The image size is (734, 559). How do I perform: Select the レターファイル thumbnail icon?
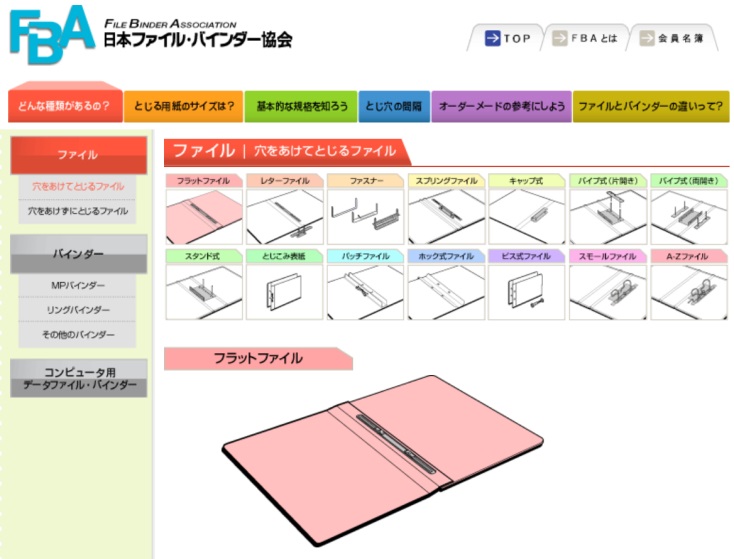[x=285, y=209]
